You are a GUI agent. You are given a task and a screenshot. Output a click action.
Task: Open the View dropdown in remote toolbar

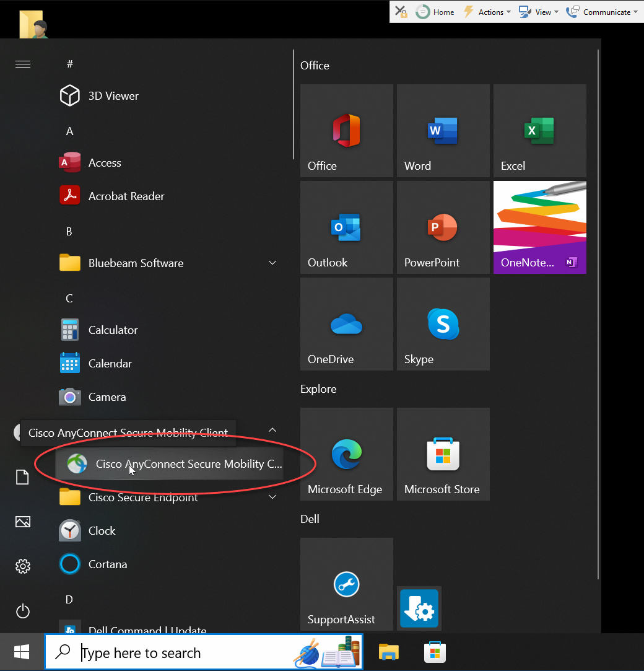coord(538,12)
